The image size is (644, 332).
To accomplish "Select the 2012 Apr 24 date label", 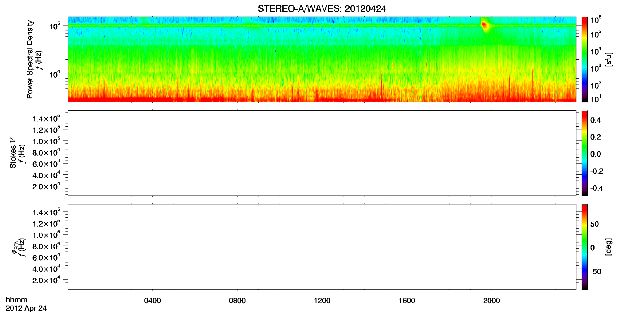I will 26,308.
